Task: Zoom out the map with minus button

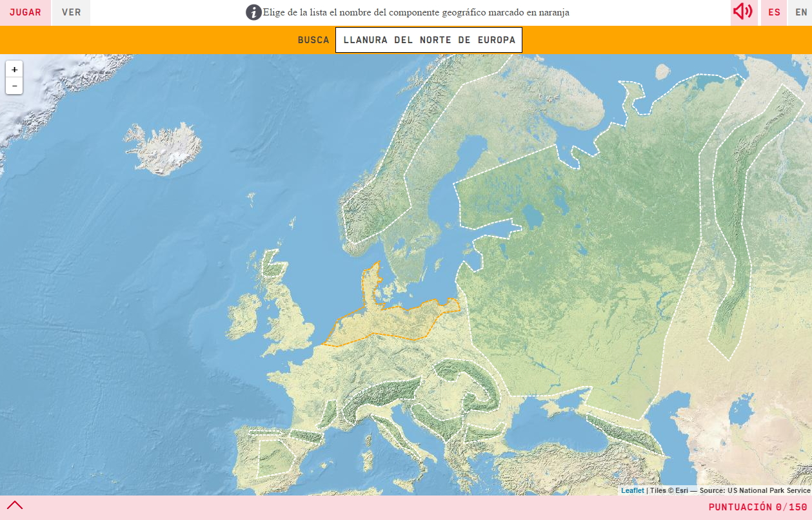Action: [x=14, y=86]
